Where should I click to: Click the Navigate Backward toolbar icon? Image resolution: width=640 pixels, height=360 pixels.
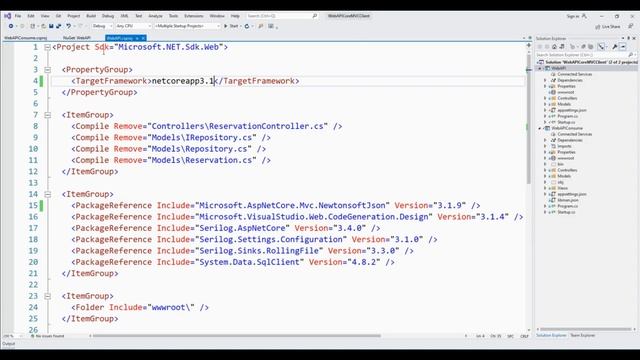pos(11,26)
